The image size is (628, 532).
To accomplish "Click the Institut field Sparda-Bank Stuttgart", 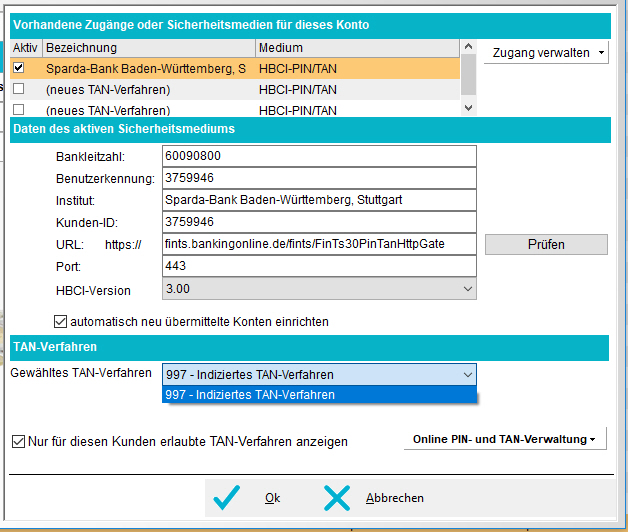I will pos(319,200).
